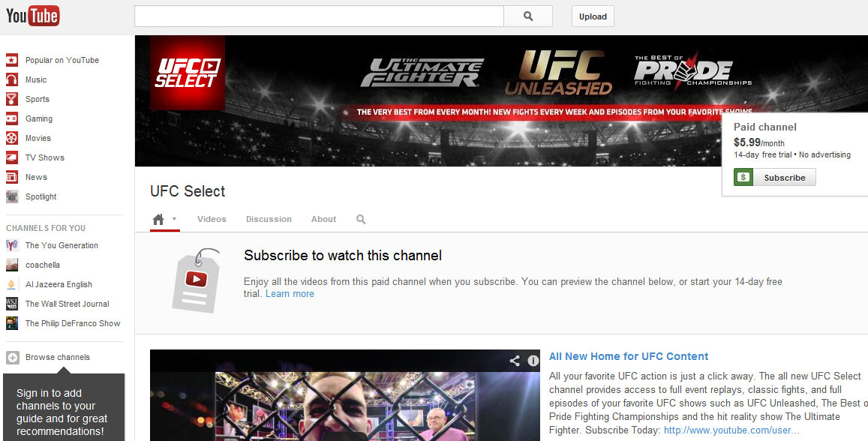Click the Upload button
Image resolution: width=868 pixels, height=441 pixels.
click(593, 16)
